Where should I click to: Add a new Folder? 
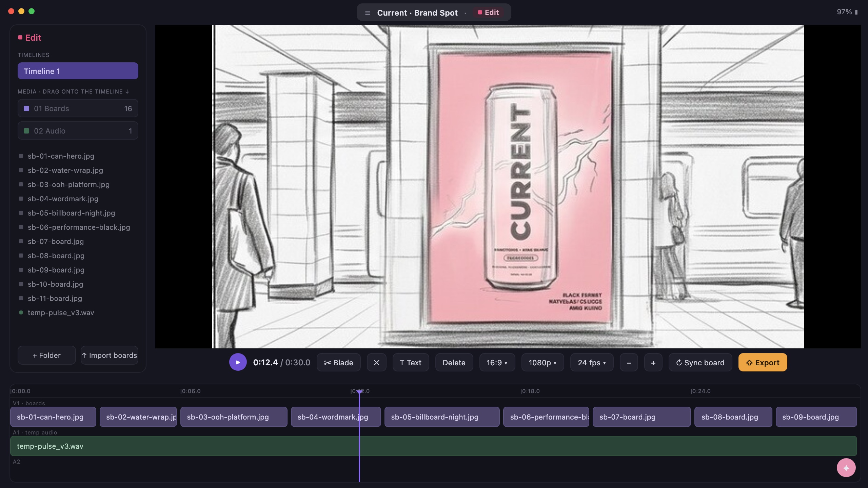point(46,355)
